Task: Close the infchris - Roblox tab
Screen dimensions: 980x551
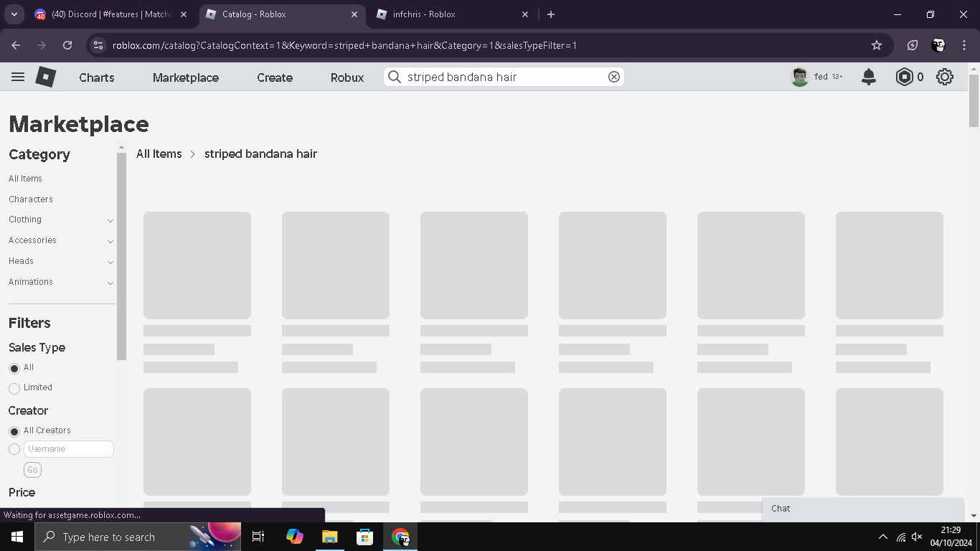Action: click(x=525, y=14)
